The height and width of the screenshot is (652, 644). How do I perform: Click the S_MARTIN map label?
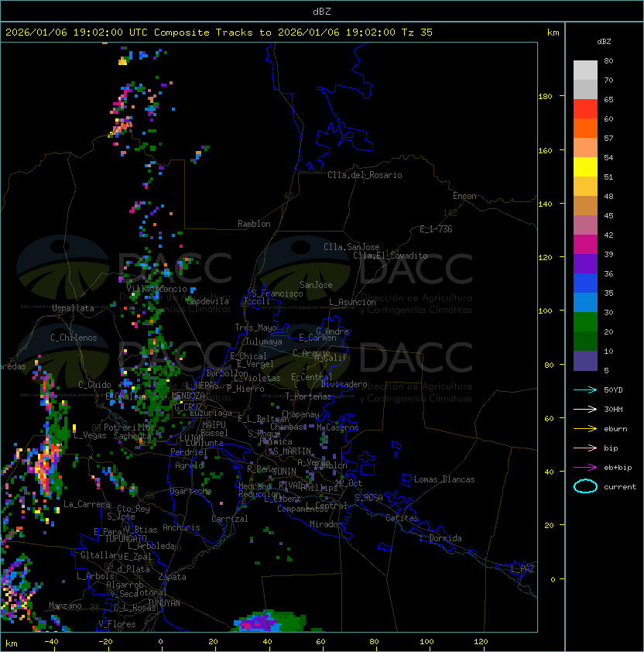[292, 451]
